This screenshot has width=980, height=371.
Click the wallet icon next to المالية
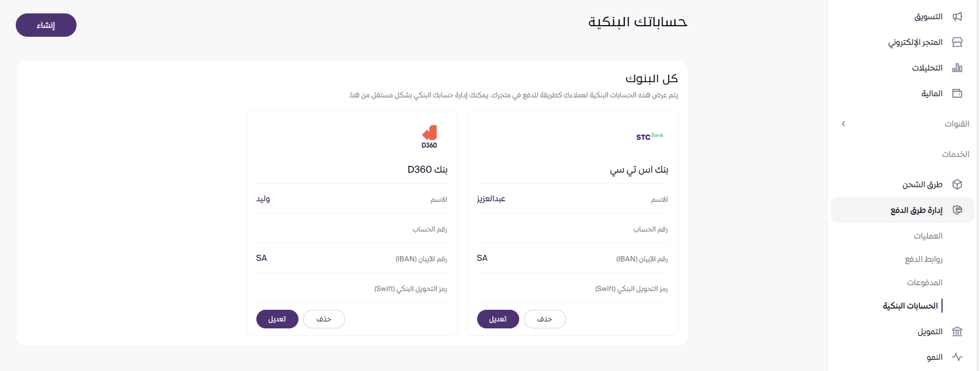tap(957, 93)
